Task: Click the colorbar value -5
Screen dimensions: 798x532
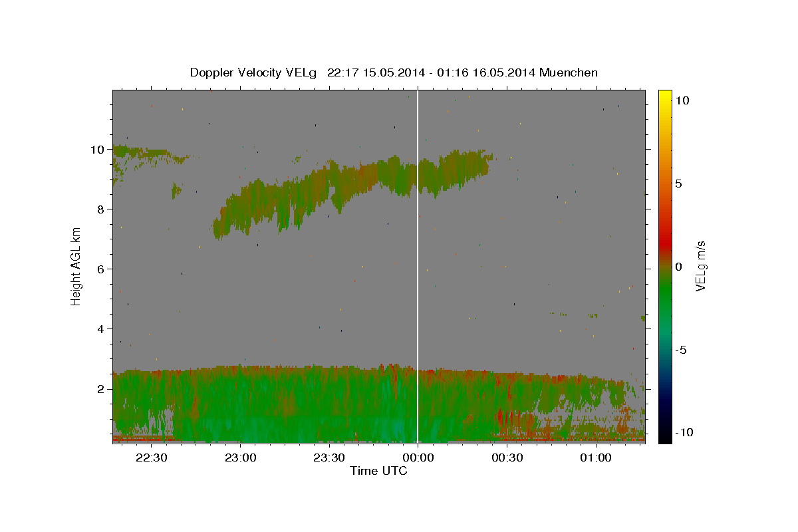Action: click(681, 350)
